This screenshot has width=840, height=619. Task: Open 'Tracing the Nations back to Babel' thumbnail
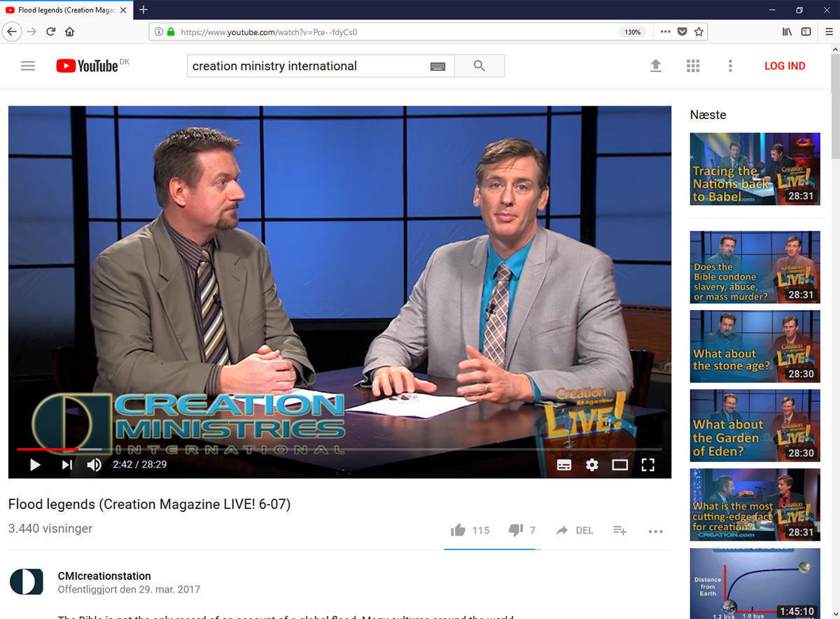click(x=755, y=169)
